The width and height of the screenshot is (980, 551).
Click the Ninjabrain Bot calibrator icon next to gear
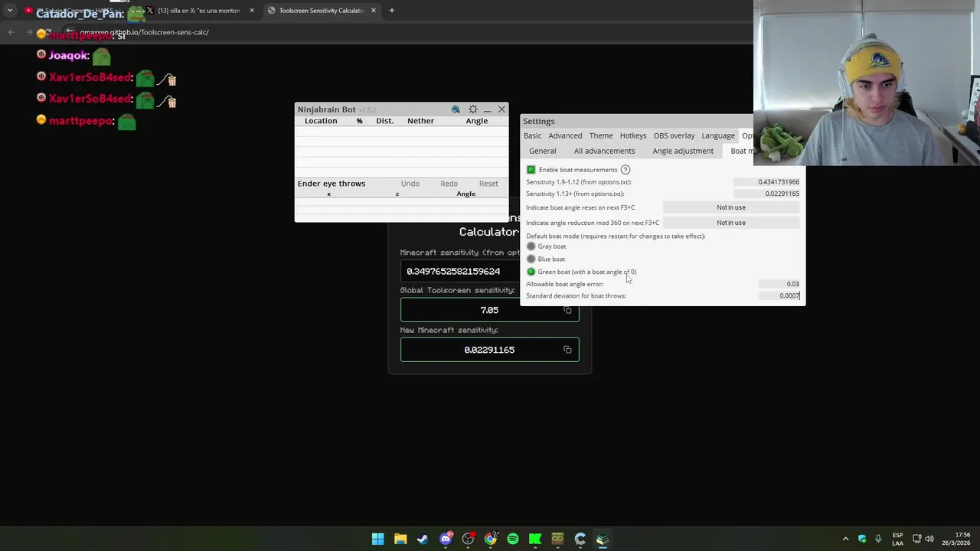click(x=456, y=109)
